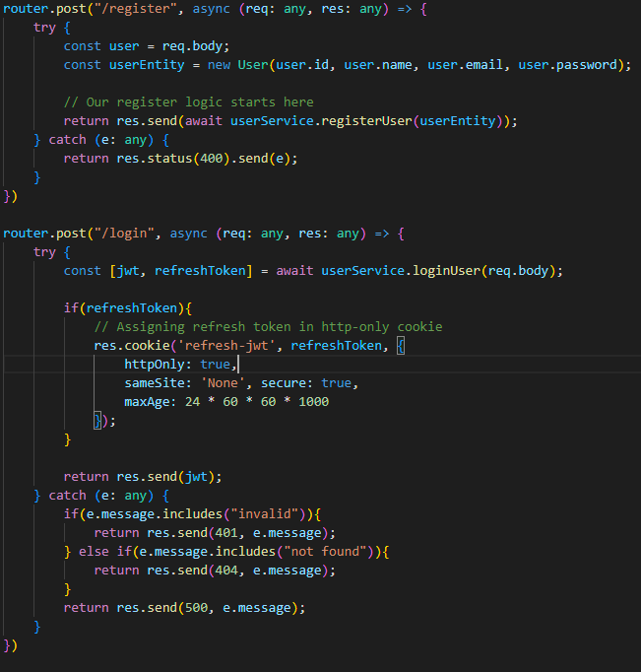This screenshot has width=641, height=672.
Task: Select the 'refresh-jwt' cookie name string
Action: pyautogui.click(x=226, y=346)
